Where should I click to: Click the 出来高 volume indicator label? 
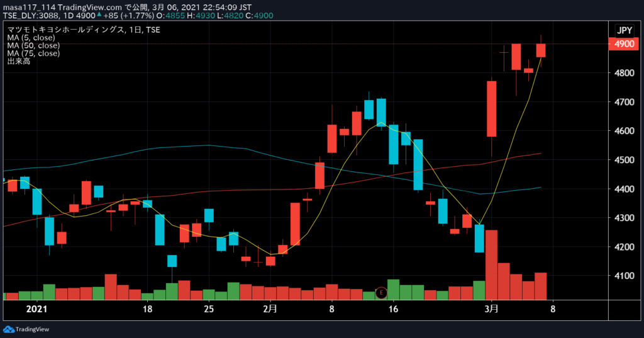coord(18,61)
